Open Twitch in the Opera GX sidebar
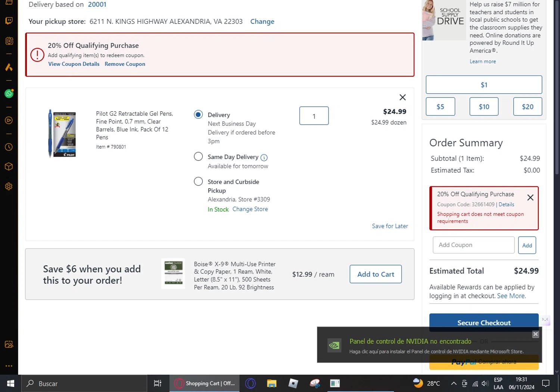560x392 pixels. click(x=9, y=21)
